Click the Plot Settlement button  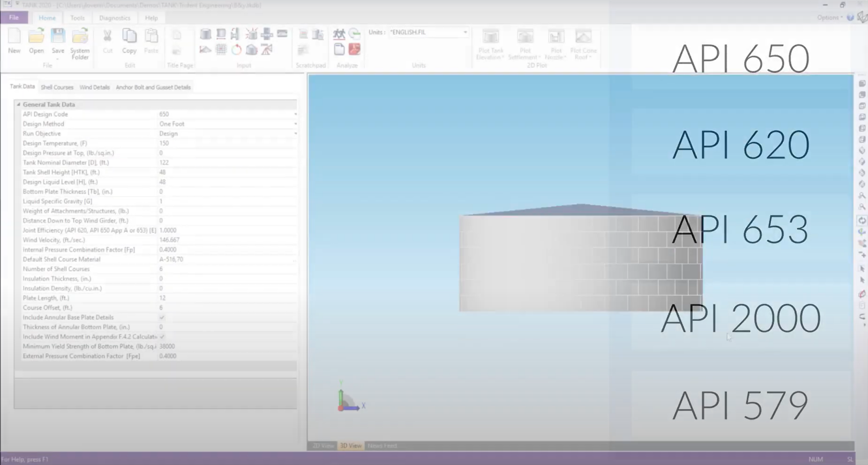[524, 44]
